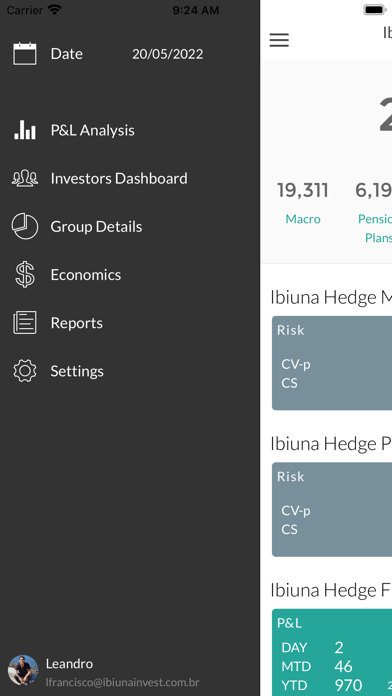Click the calendar icon beside Date
392x696 pixels.
pyautogui.click(x=24, y=54)
